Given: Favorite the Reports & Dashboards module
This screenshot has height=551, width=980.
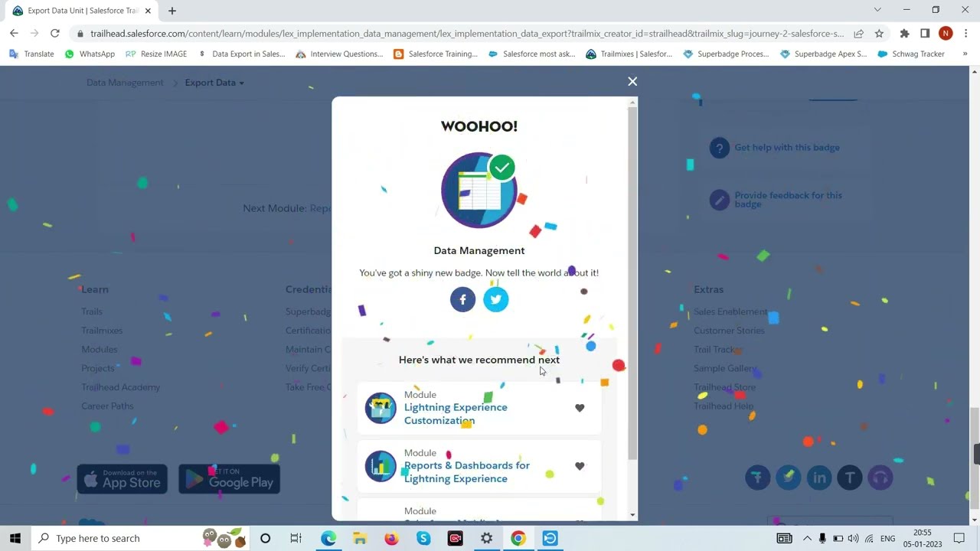Looking at the screenshot, I should click(580, 466).
